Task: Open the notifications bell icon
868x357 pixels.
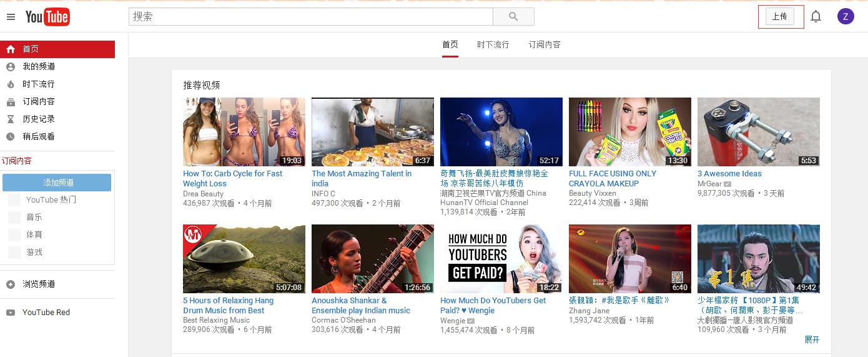Action: coord(816,17)
